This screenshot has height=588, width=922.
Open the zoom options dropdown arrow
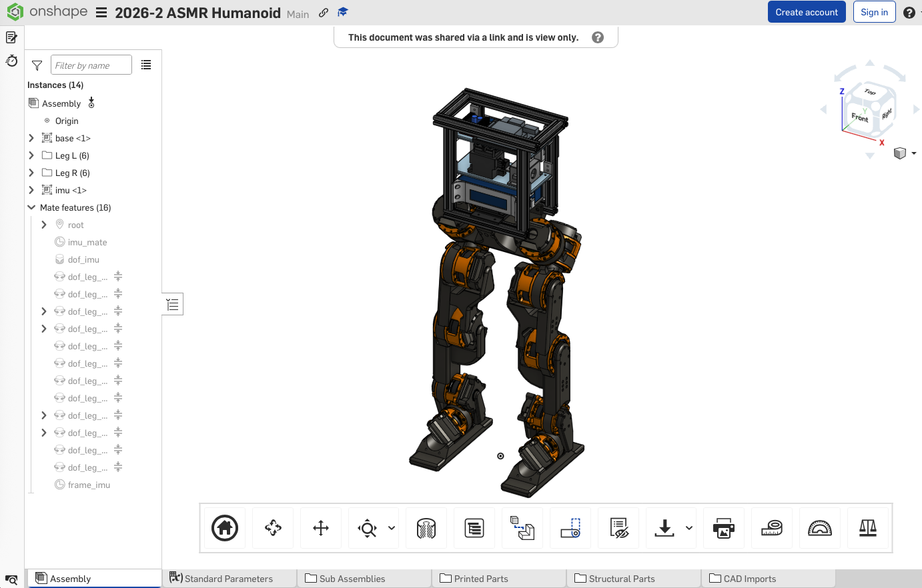(x=392, y=528)
